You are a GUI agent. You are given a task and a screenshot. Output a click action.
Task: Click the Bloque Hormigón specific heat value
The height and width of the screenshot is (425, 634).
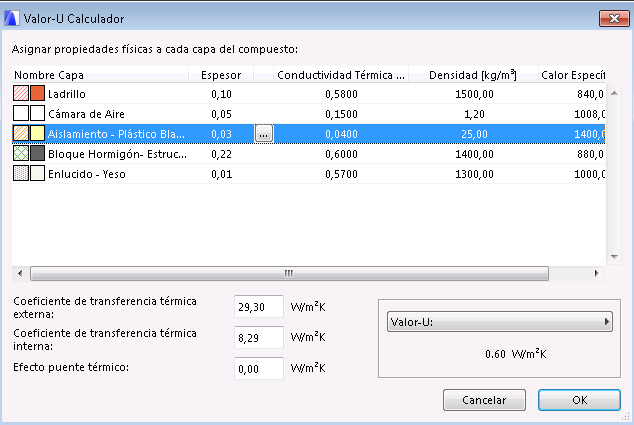[x=590, y=154]
